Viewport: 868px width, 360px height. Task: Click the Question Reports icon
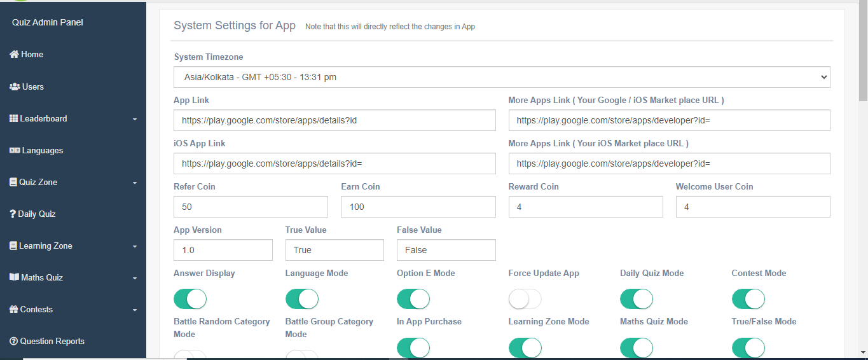[x=13, y=342]
